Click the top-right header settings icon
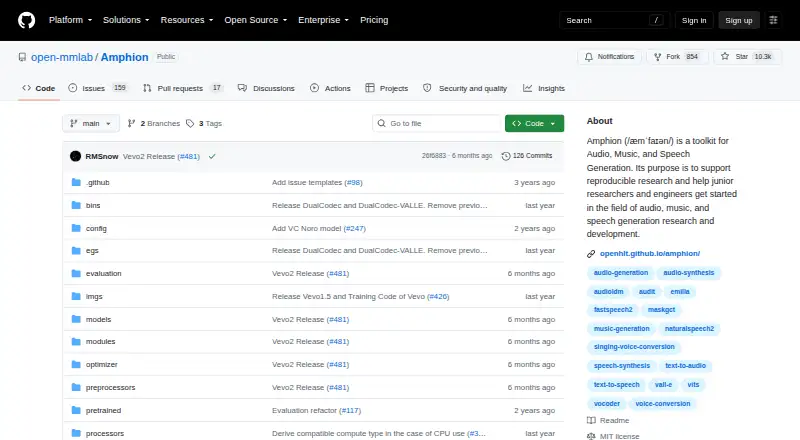800x440 pixels. [x=773, y=20]
